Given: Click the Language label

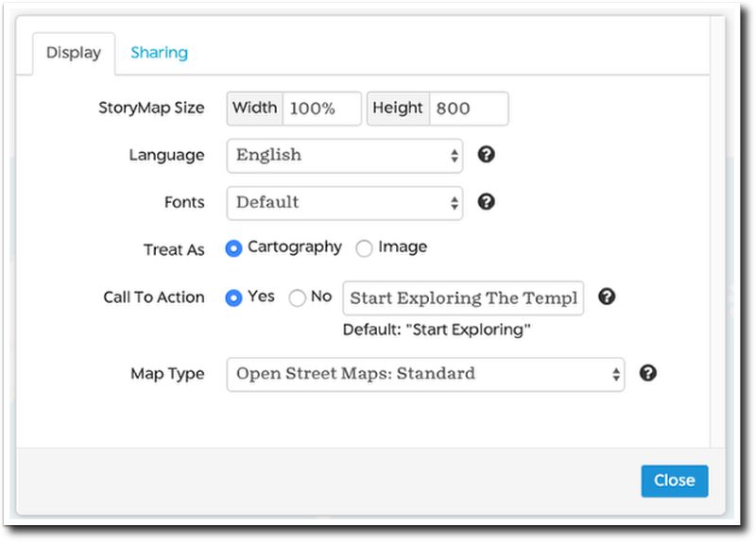Looking at the screenshot, I should [167, 155].
